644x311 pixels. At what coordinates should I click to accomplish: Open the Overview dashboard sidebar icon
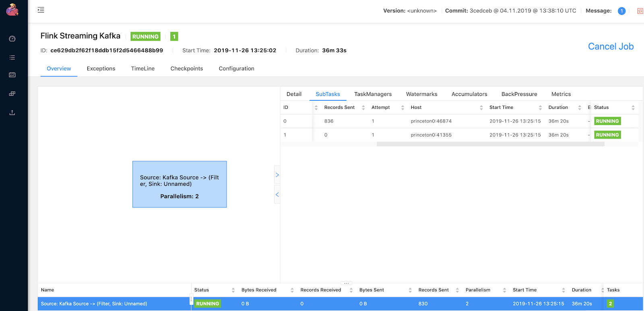[12, 39]
